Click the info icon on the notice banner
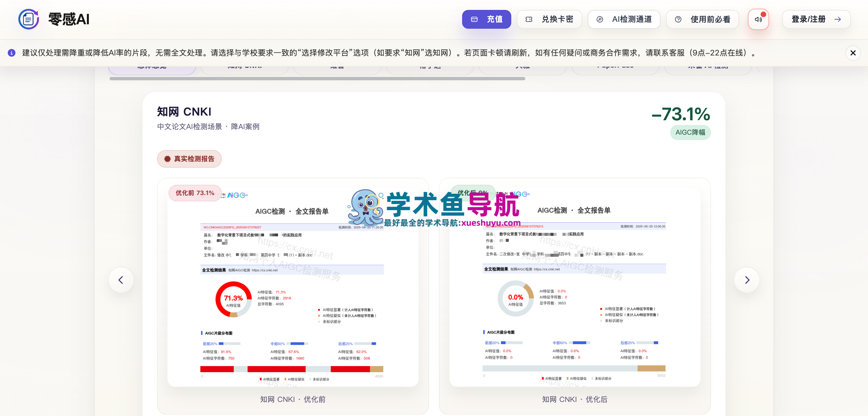This screenshot has width=868, height=416. click(x=12, y=53)
